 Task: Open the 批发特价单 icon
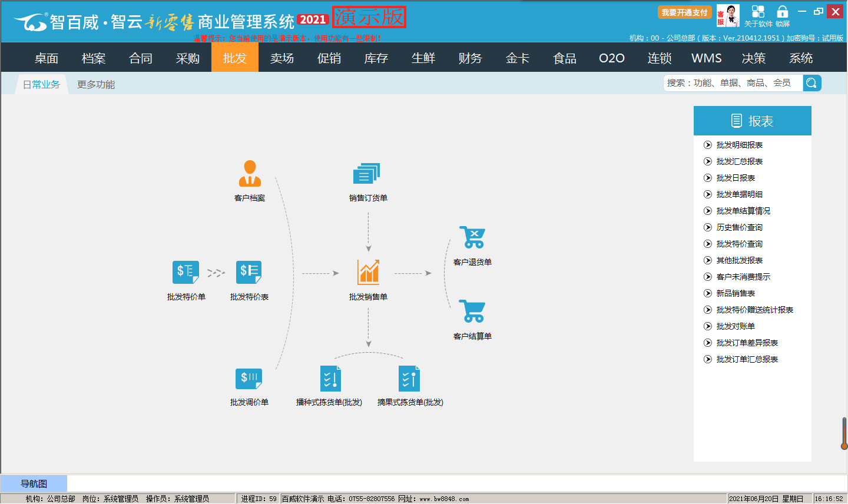pos(185,272)
